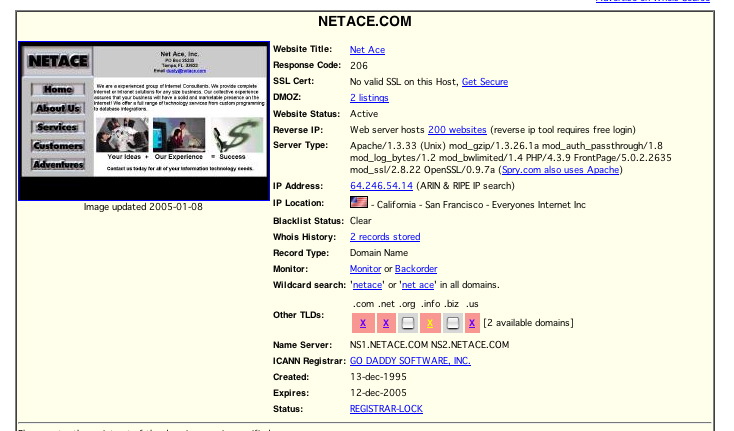Image resolution: width=734 pixels, height=431 pixels.
Task: Open GO DADDY SOFTWARE, INC. registrar link
Action: 410,360
